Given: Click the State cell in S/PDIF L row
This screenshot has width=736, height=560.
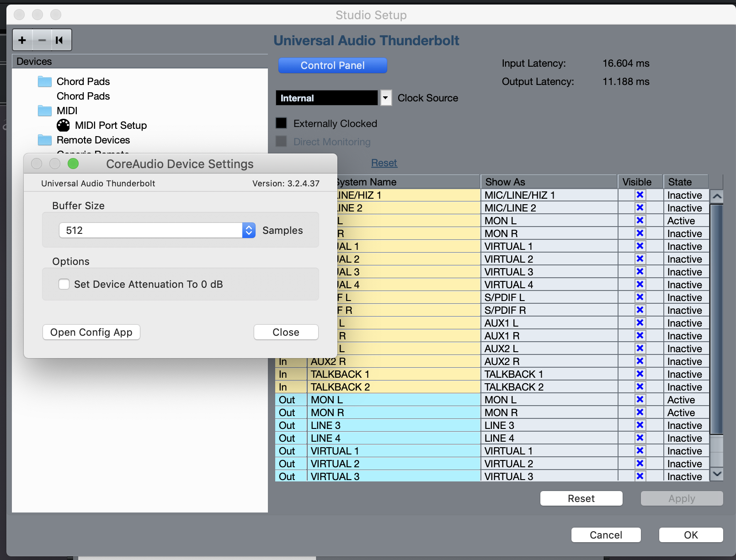Looking at the screenshot, I should [x=686, y=297].
